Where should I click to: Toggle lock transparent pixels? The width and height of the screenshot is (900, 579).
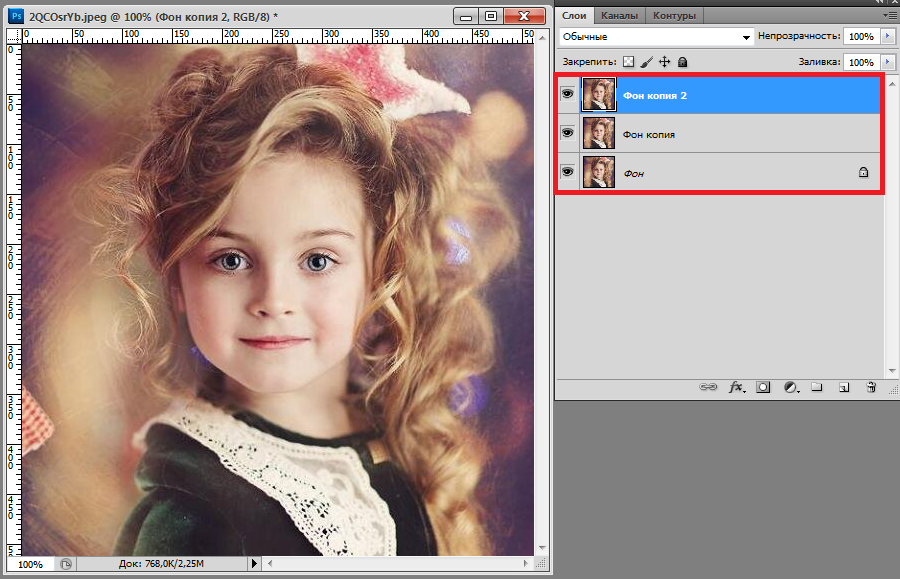coord(629,62)
